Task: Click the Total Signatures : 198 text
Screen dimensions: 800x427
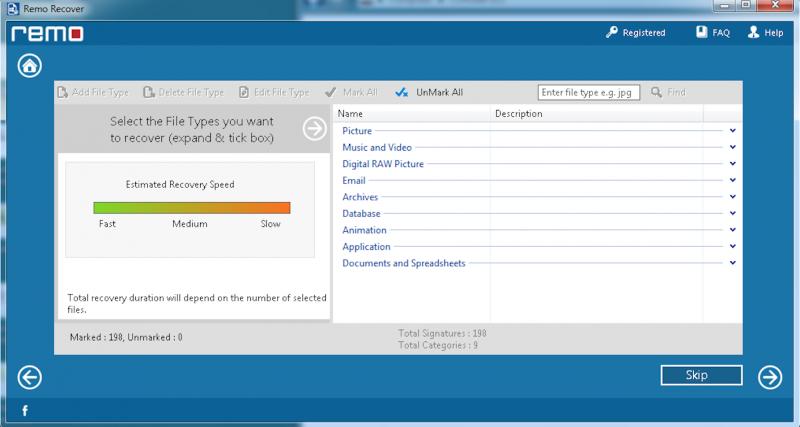Action: pos(442,333)
